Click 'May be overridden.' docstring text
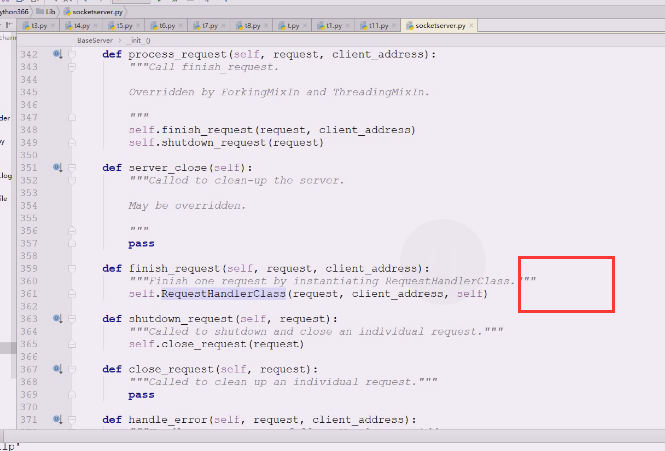665x451 pixels. click(187, 206)
